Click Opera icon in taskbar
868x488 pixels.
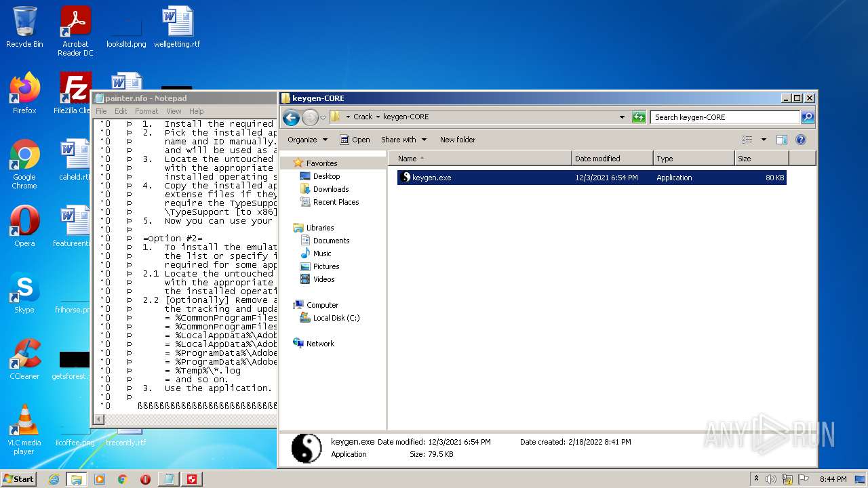click(146, 479)
